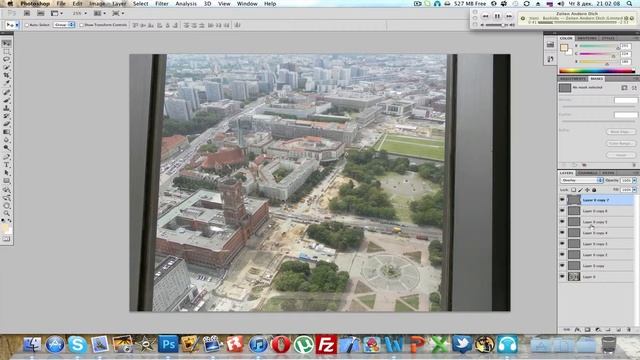Create new adjustment layer from Layers footer
Screen dimensions: 640x360
(x=598, y=329)
